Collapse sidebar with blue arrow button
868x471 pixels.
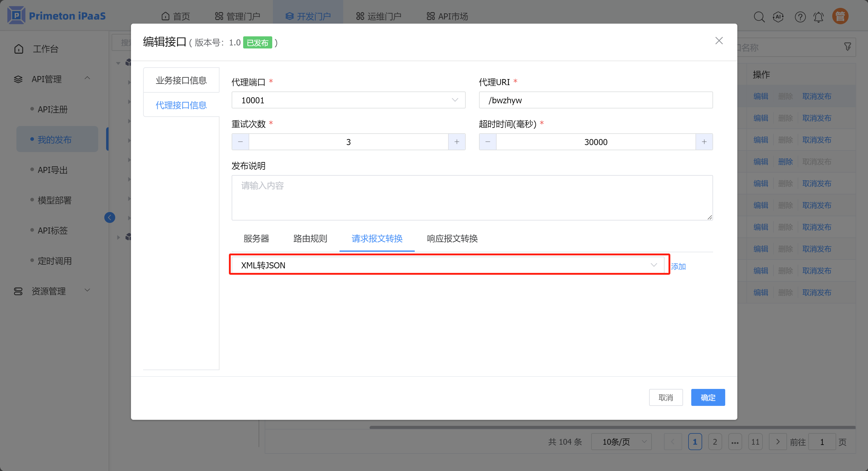(109, 217)
